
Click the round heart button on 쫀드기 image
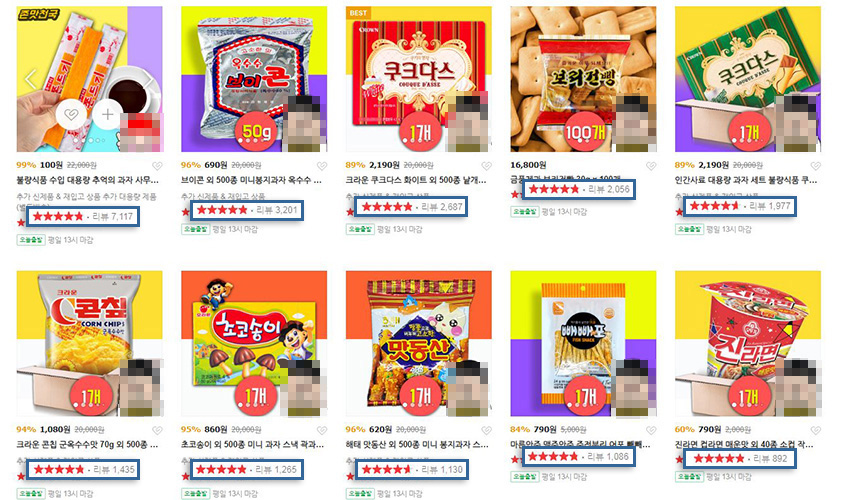71,115
